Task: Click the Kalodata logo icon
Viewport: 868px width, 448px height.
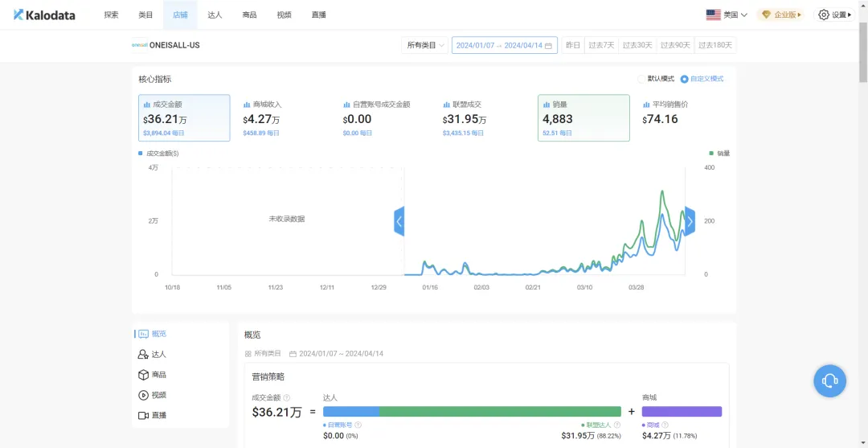Action: coord(18,14)
